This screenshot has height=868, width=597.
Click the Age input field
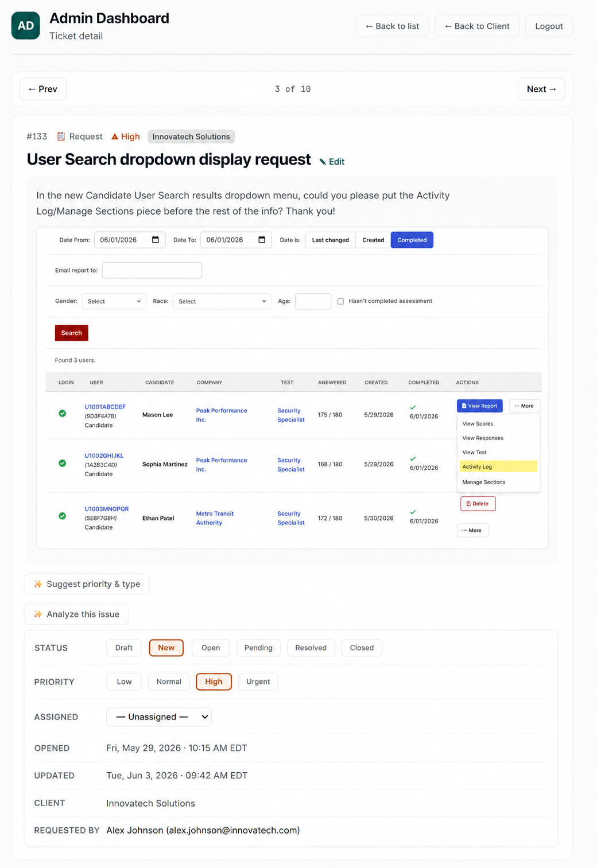pyautogui.click(x=313, y=301)
